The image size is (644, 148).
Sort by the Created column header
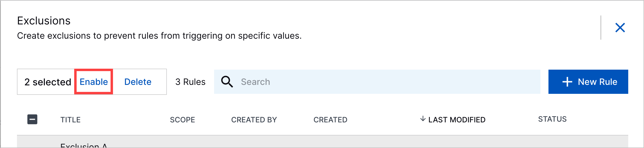click(x=330, y=120)
